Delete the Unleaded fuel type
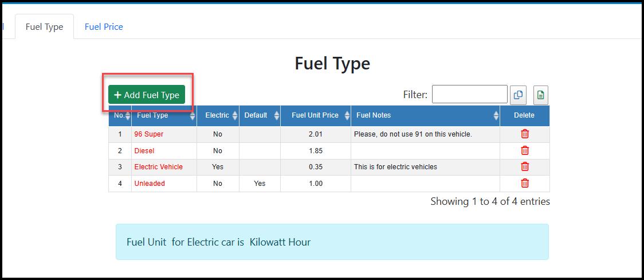 pyautogui.click(x=524, y=184)
